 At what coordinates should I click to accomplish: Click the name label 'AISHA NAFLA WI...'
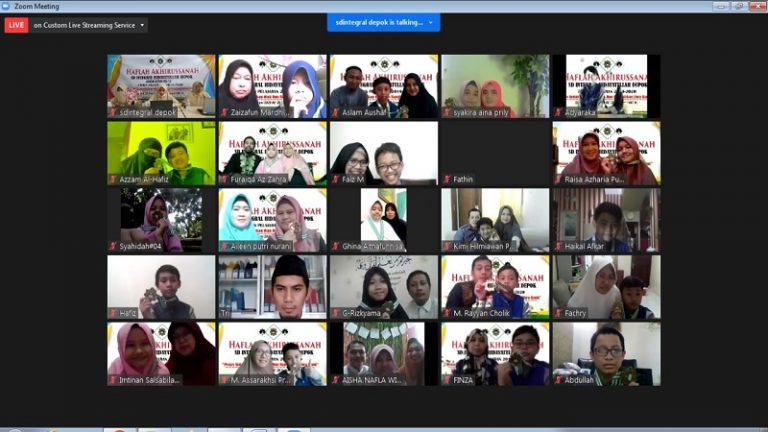[371, 380]
